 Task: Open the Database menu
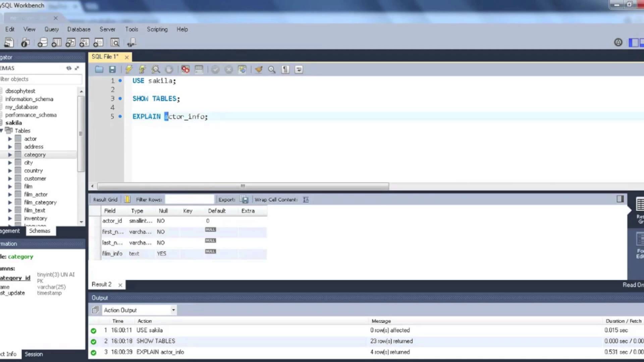pyautogui.click(x=78, y=29)
